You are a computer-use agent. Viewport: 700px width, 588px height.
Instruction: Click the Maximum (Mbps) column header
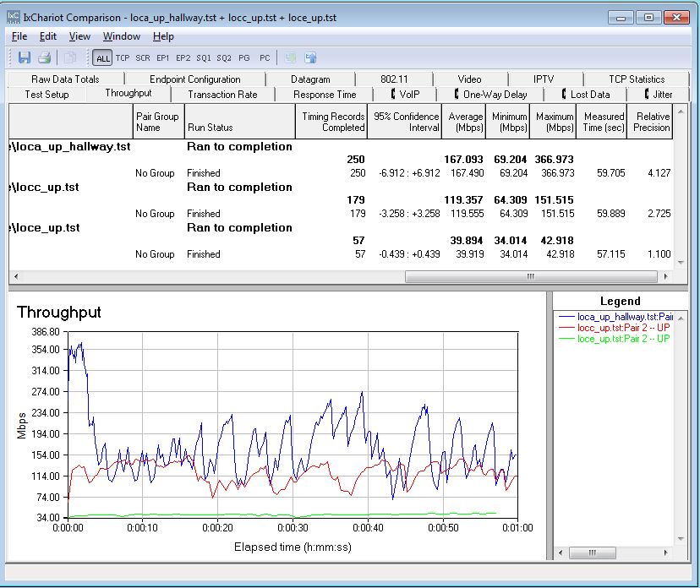553,122
